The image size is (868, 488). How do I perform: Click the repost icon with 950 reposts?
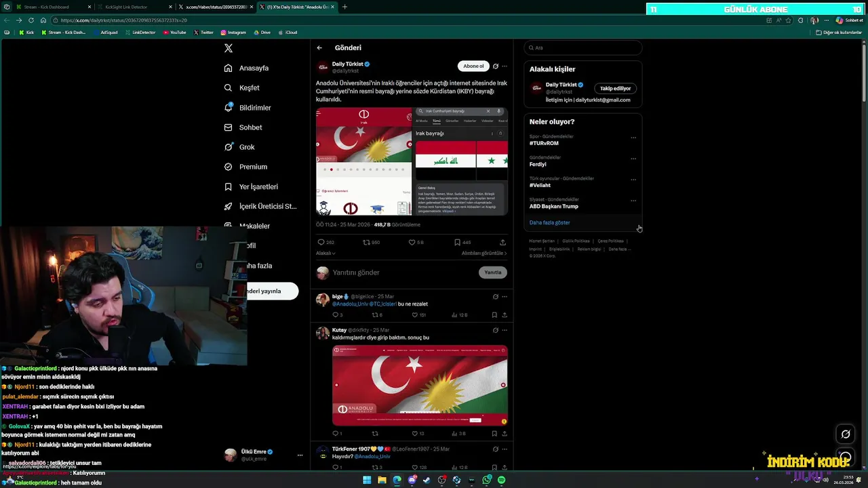(366, 242)
